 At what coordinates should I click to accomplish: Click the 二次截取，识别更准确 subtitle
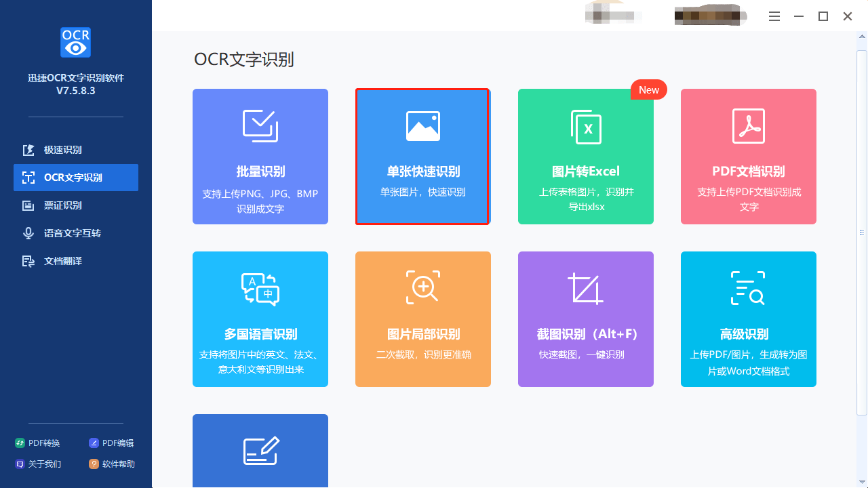423,354
